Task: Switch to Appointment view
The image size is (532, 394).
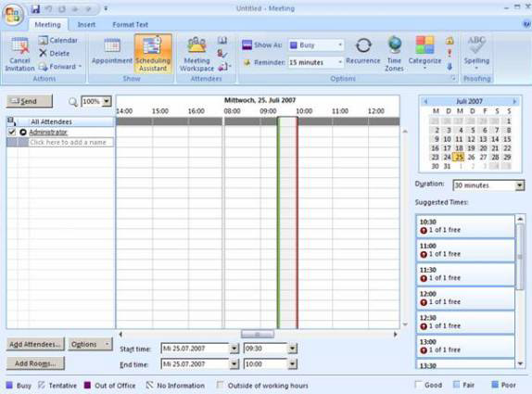Action: coord(112,52)
